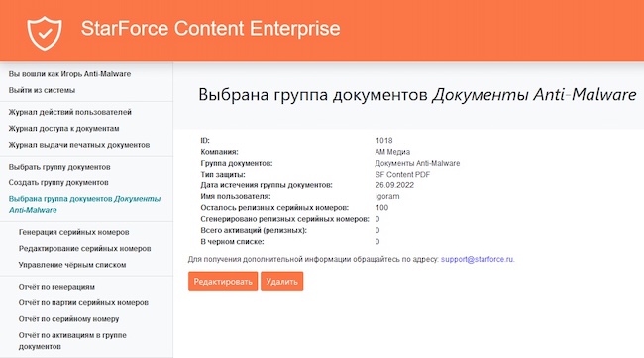Click Вы вошли как Игорь Anti-Malware
This screenshot has height=358, width=644.
point(69,74)
